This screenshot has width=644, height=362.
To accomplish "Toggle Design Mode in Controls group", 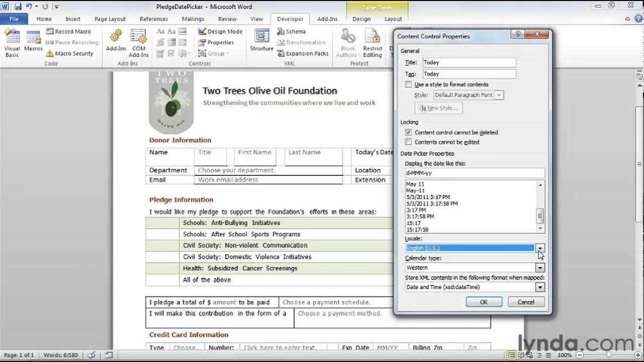I will coord(220,31).
